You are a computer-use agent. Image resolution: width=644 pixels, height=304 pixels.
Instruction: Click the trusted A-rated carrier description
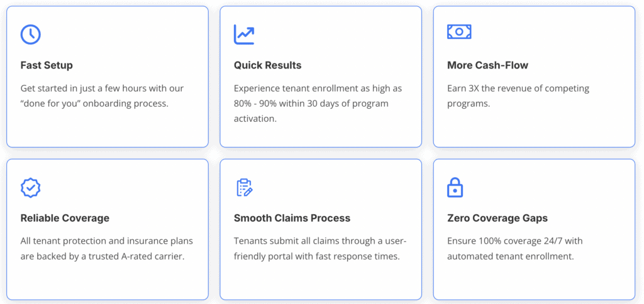coord(106,248)
